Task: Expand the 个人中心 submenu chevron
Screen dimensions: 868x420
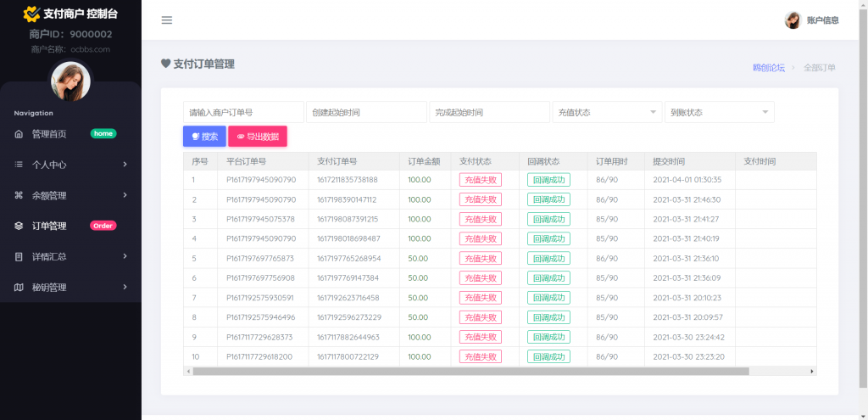Action: (x=125, y=165)
